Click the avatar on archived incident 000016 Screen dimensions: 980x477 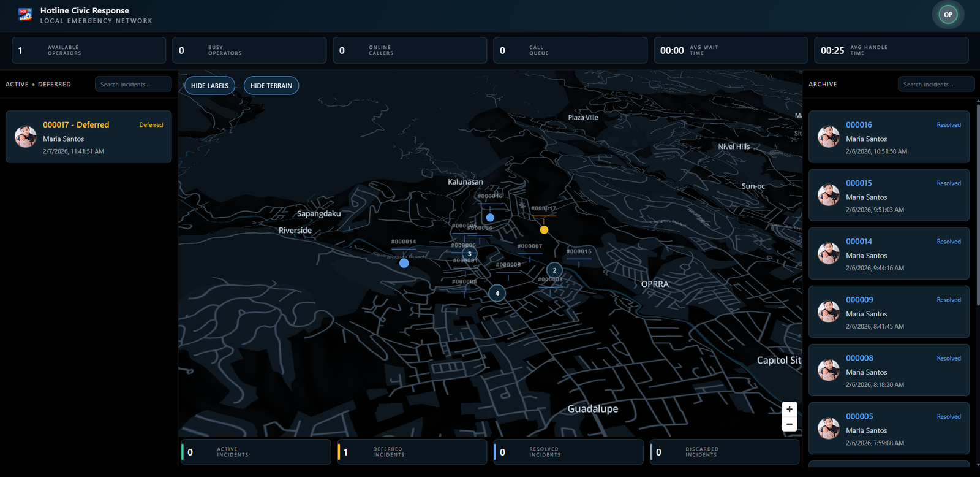(829, 137)
